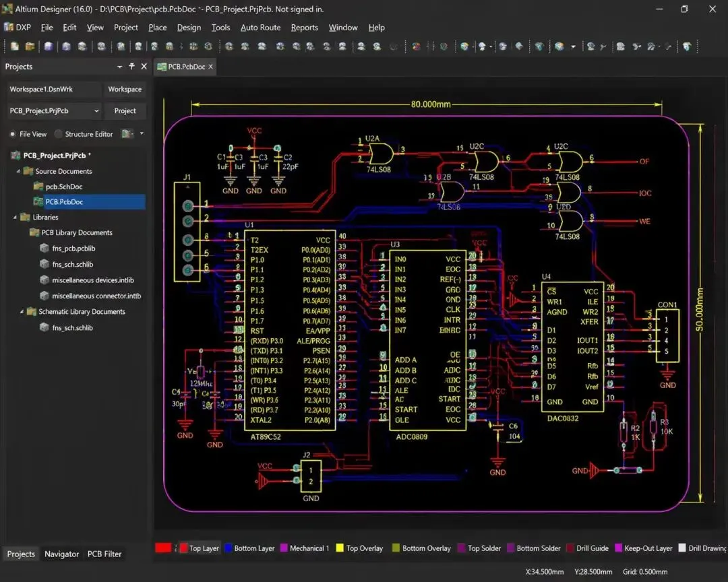728x582 pixels.
Task: Open the Reports menu
Action: (305, 28)
